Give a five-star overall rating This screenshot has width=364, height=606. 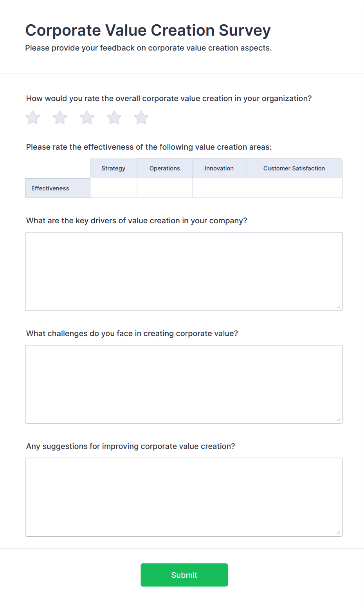tap(141, 117)
